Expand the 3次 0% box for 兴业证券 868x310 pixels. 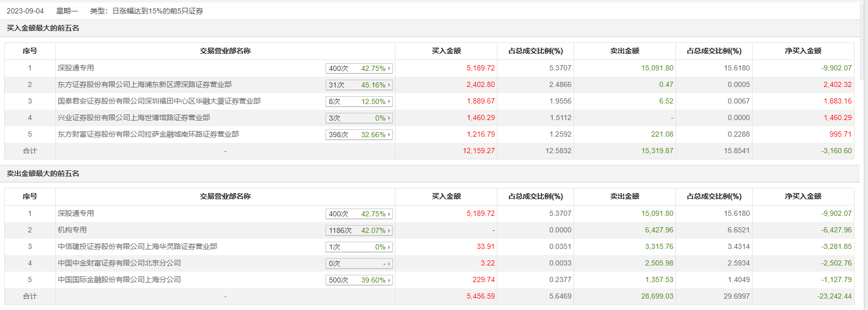(x=359, y=118)
